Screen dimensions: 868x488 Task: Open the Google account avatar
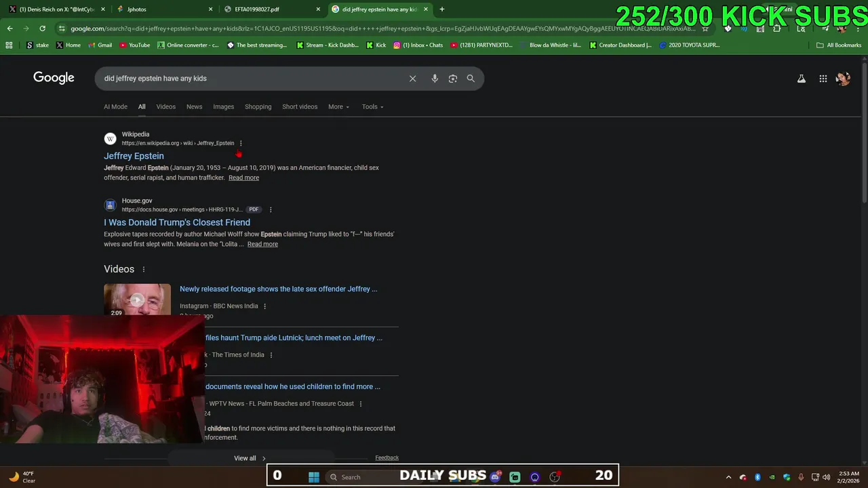(843, 79)
